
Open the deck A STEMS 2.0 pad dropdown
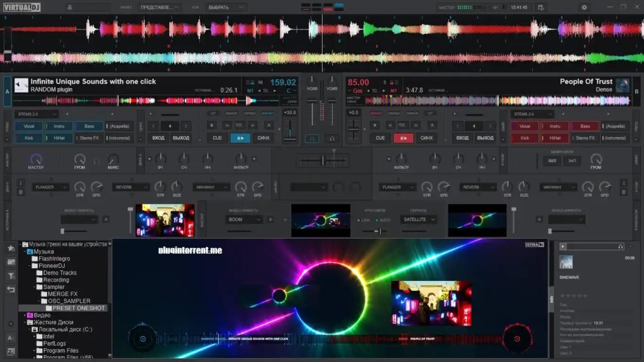tap(36, 114)
